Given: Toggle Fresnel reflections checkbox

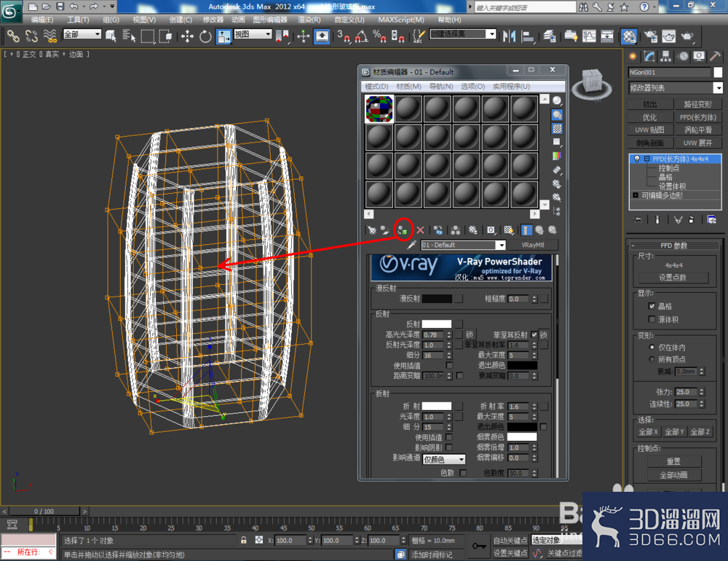Looking at the screenshot, I should pyautogui.click(x=534, y=334).
